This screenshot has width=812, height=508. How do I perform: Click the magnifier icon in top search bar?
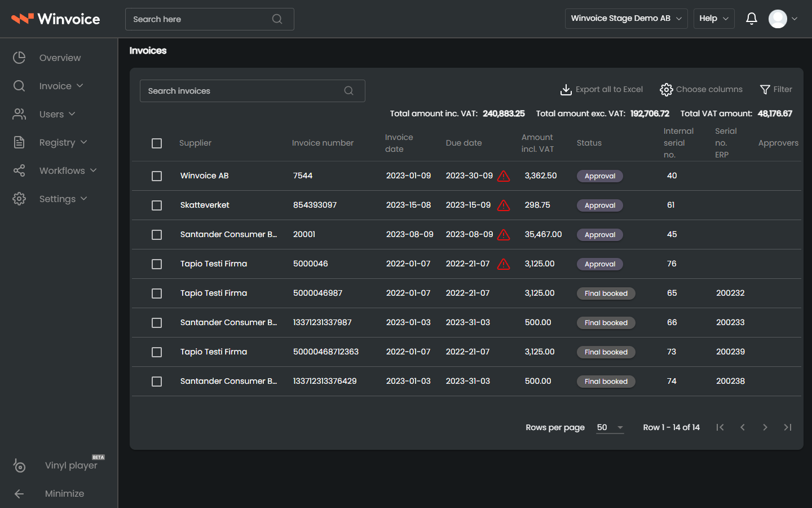pyautogui.click(x=277, y=19)
